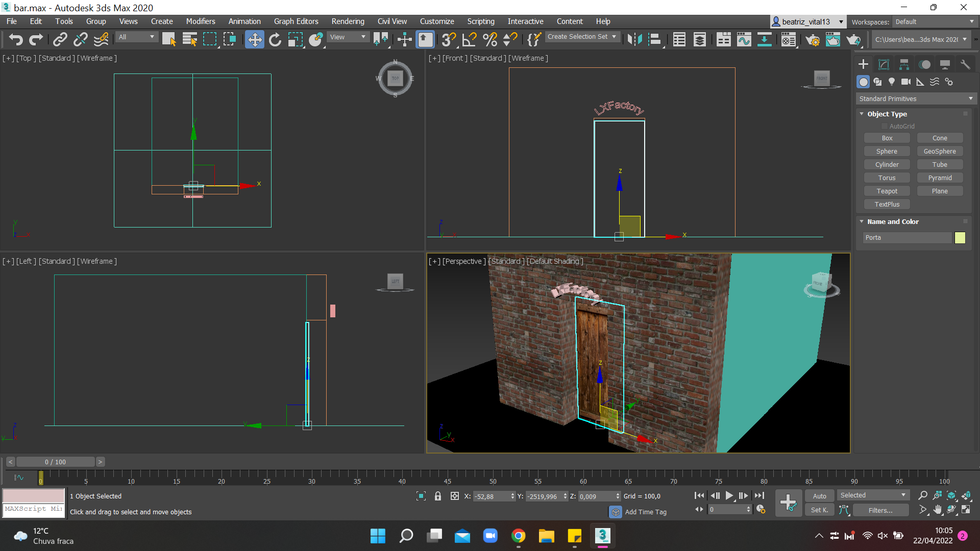Switch to the Utilities wrench panel
This screenshot has width=980, height=551.
965,64
